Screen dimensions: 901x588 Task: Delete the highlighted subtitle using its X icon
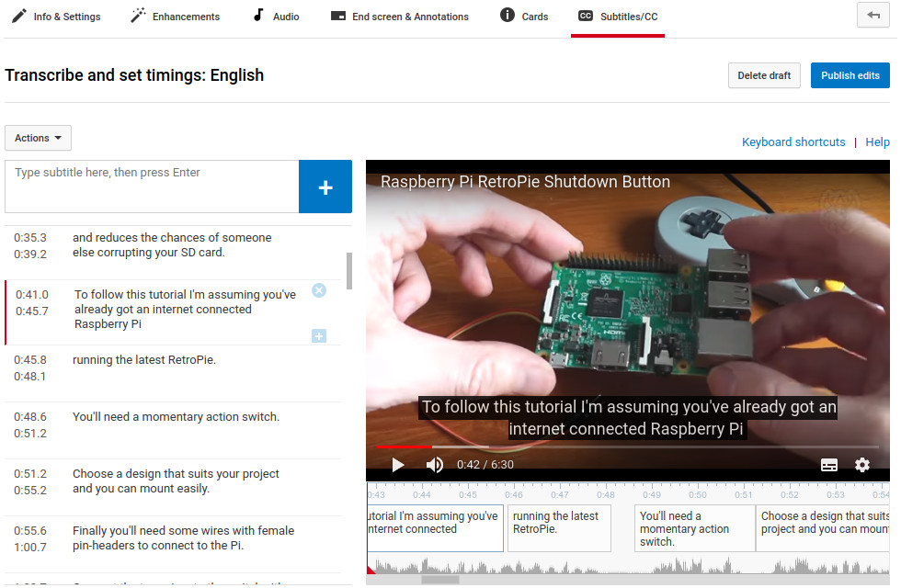click(319, 289)
